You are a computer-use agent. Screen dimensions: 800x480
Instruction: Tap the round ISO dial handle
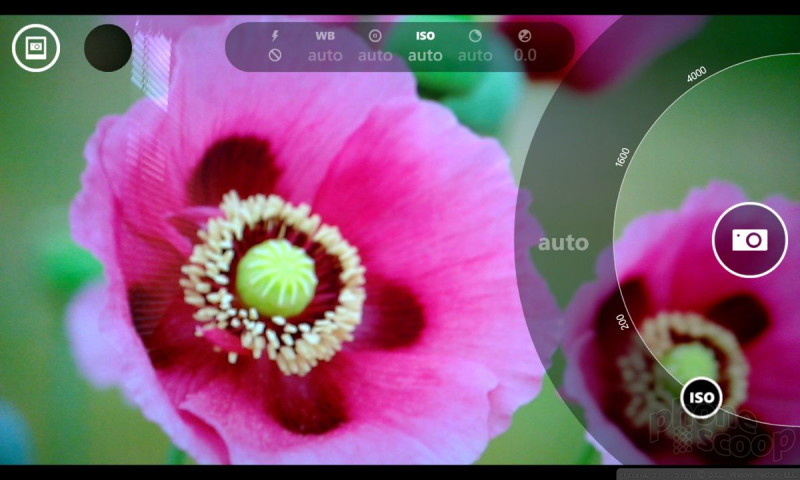(x=701, y=397)
